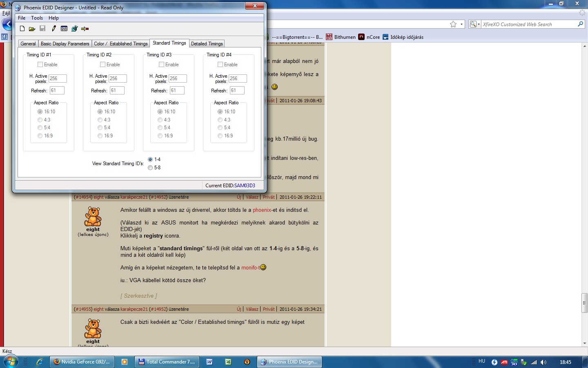
Task: Open the Tools menu
Action: pyautogui.click(x=37, y=18)
